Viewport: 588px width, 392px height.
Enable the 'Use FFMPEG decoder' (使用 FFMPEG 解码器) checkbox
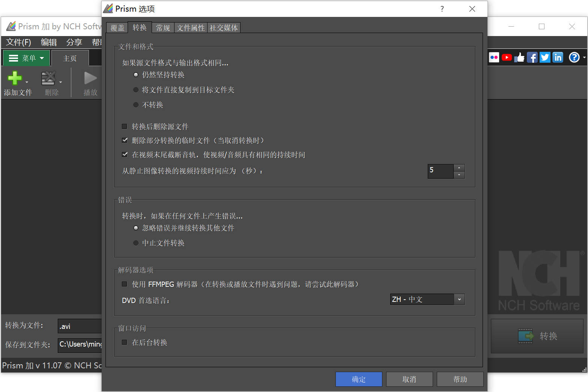click(125, 284)
